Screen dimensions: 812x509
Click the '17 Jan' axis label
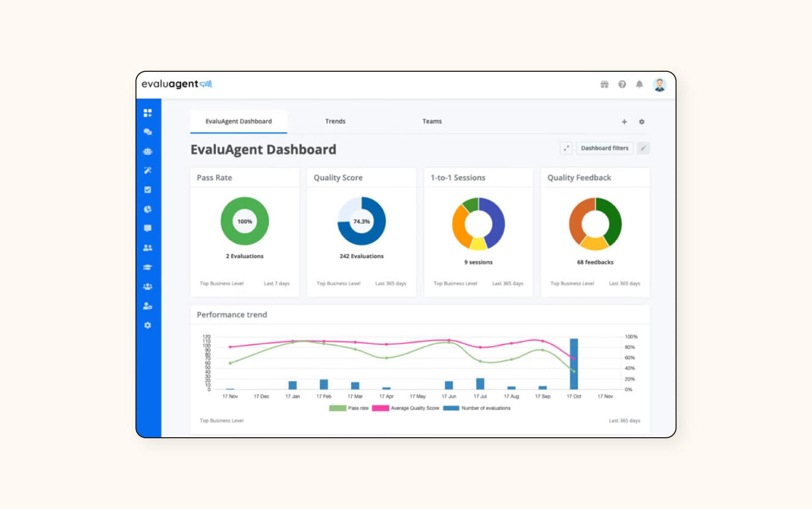point(293,396)
